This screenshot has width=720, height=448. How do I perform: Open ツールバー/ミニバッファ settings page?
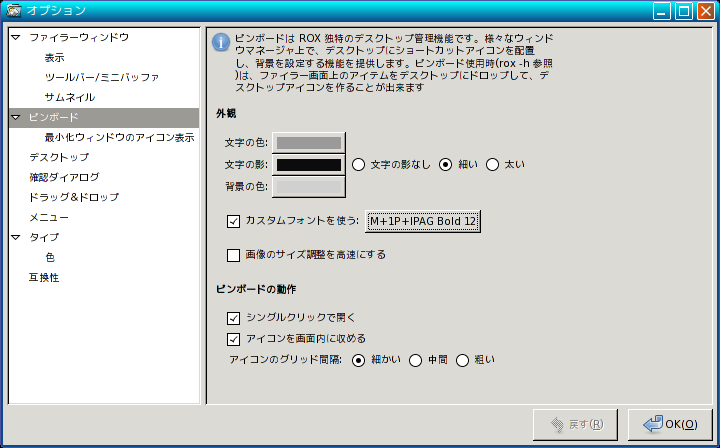point(101,77)
